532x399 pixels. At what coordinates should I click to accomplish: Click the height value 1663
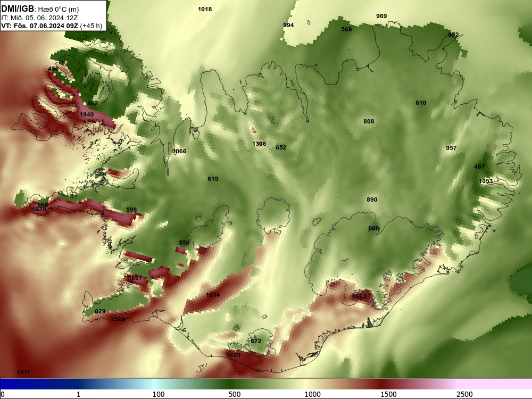[359, 296]
